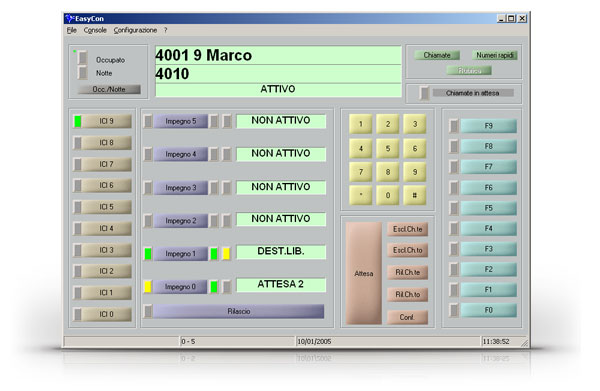600x391 pixels.
Task: Click the Impegno 1 button
Action: click(x=181, y=254)
